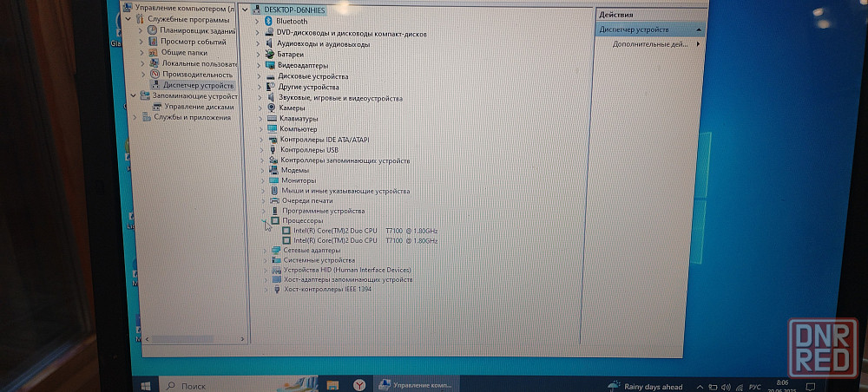Select Диспетчер устройств in left tree

point(198,85)
